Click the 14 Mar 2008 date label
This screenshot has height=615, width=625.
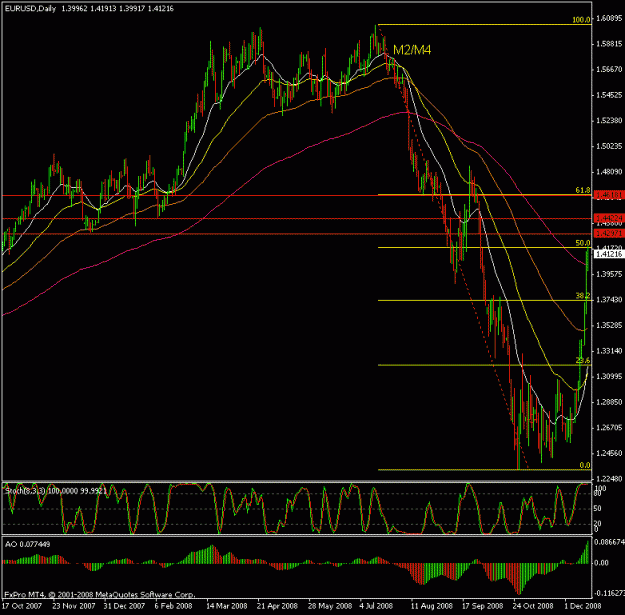point(226,606)
